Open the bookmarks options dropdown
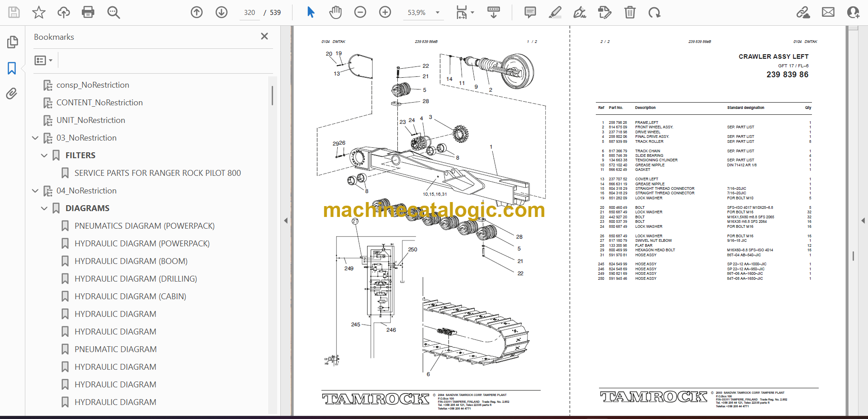The width and height of the screenshot is (868, 419). (44, 60)
